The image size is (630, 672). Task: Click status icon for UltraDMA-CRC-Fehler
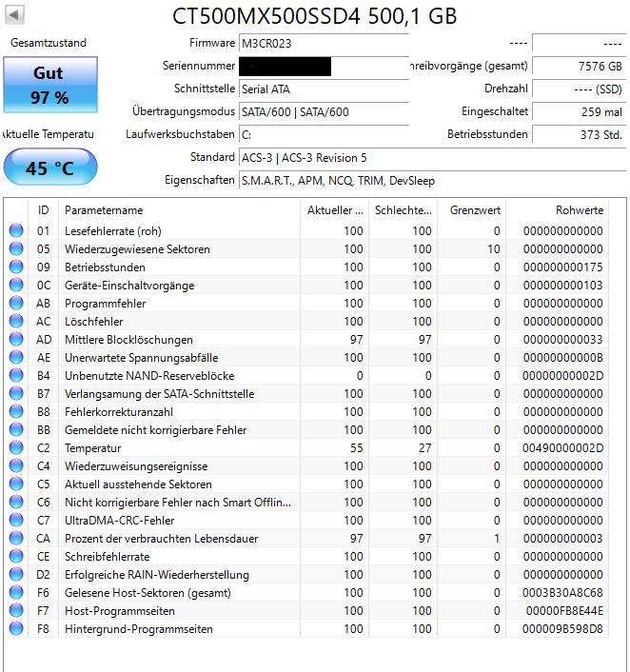coord(16,520)
